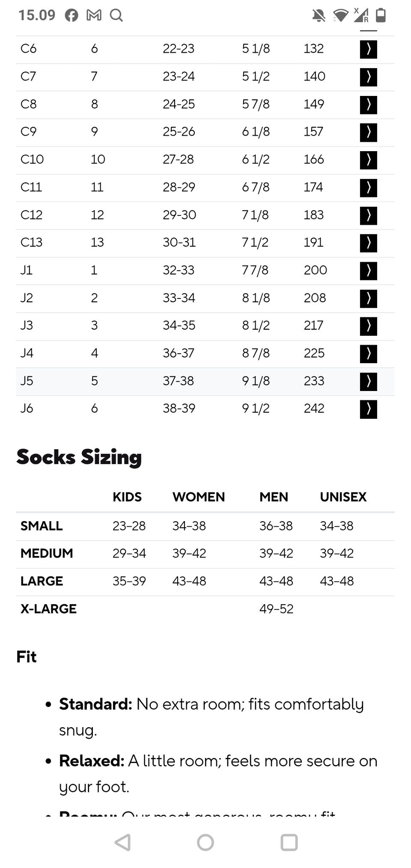Screen dimensions: 411x868
Task: Select the J5 row in size chart
Action: click(205, 381)
